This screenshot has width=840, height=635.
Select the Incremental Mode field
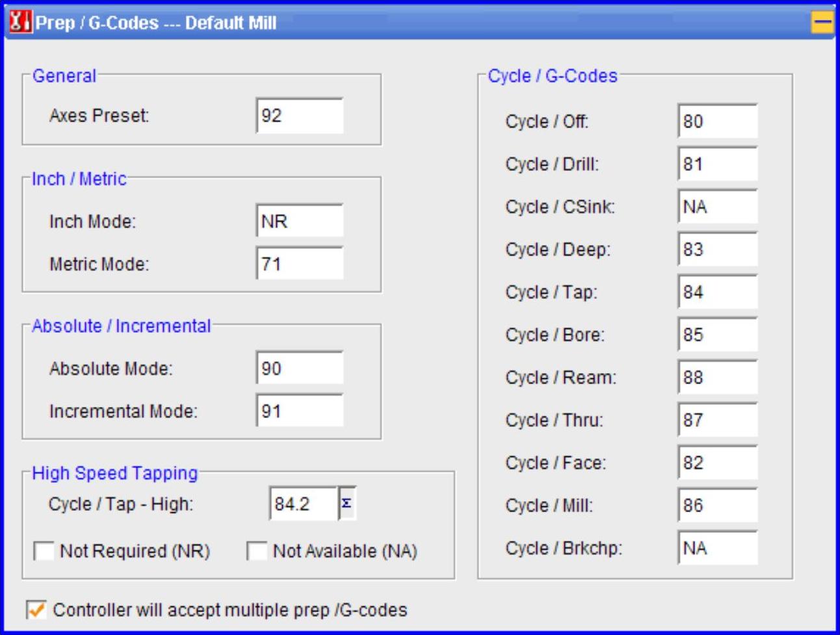point(300,411)
